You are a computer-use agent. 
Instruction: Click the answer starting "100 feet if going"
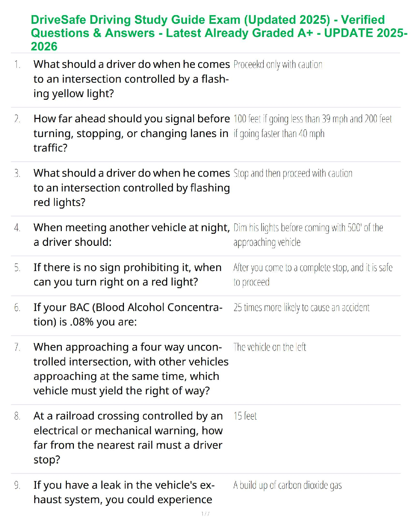click(x=312, y=126)
